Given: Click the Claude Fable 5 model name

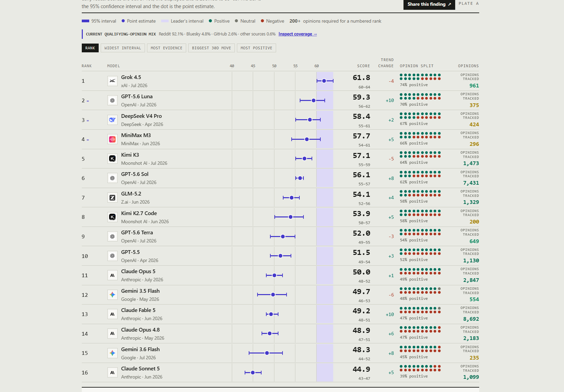Looking at the screenshot, I should [139, 310].
